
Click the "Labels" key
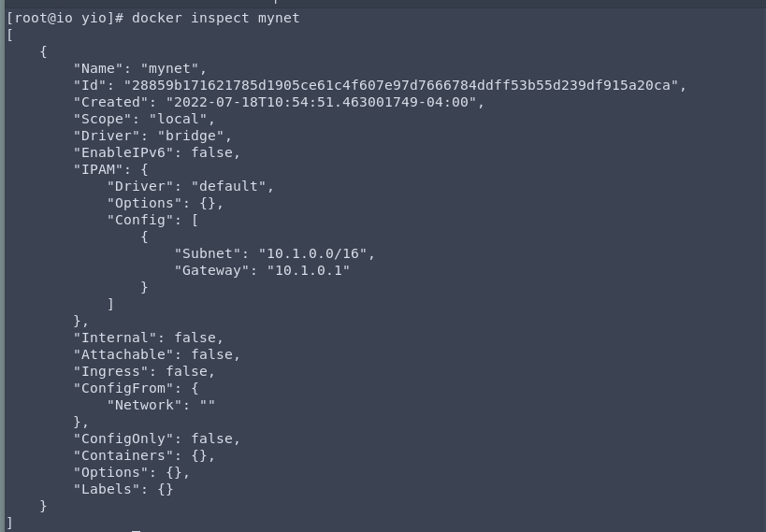(x=107, y=489)
